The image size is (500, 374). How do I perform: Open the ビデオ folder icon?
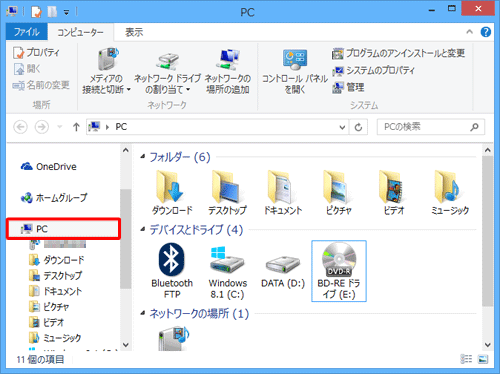click(394, 193)
